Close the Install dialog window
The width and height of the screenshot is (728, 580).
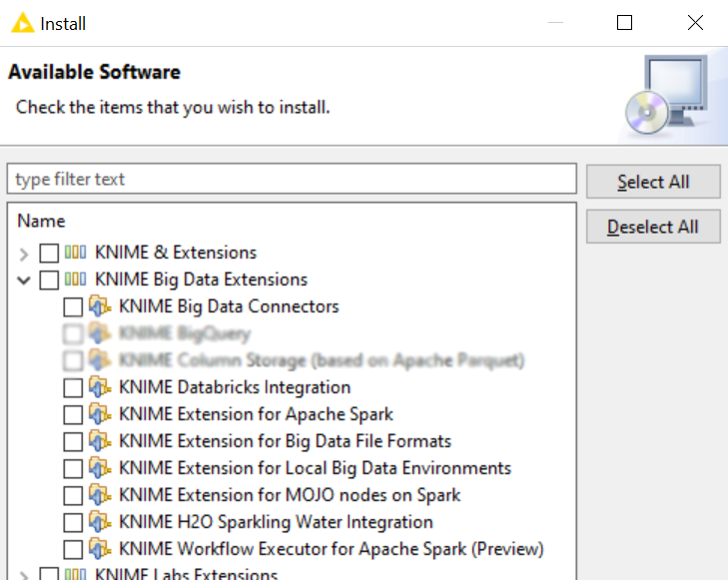[x=695, y=22]
